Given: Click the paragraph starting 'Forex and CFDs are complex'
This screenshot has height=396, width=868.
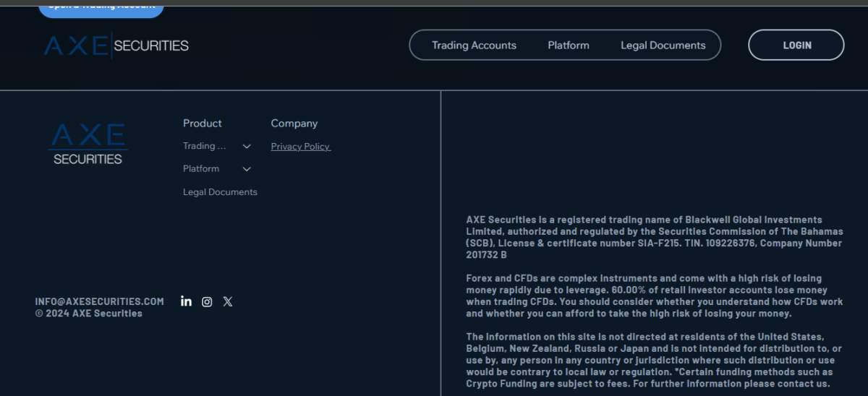Looking at the screenshot, I should (x=655, y=296).
